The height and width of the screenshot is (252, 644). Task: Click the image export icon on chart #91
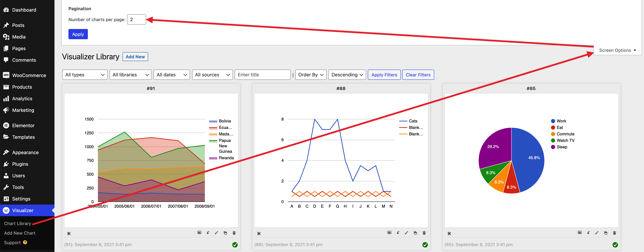click(x=199, y=233)
